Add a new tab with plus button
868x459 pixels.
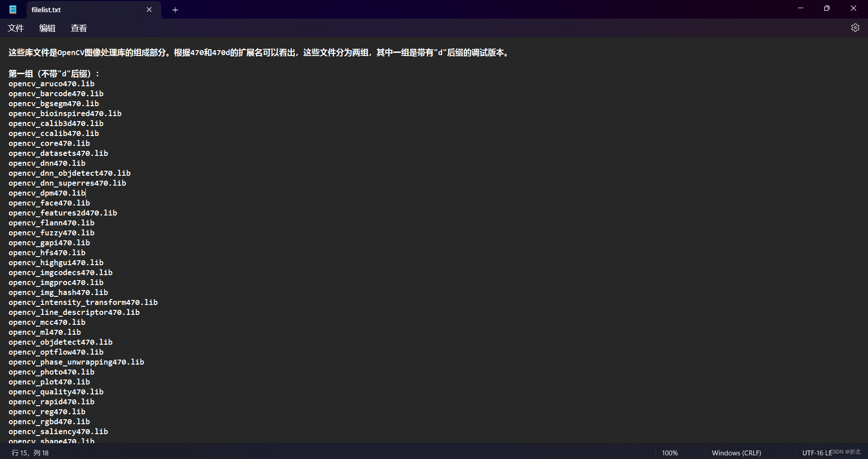pos(175,10)
